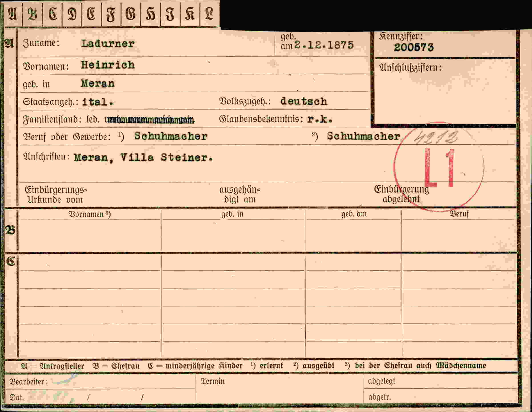Click the pencilled number '4212'

tap(436, 137)
